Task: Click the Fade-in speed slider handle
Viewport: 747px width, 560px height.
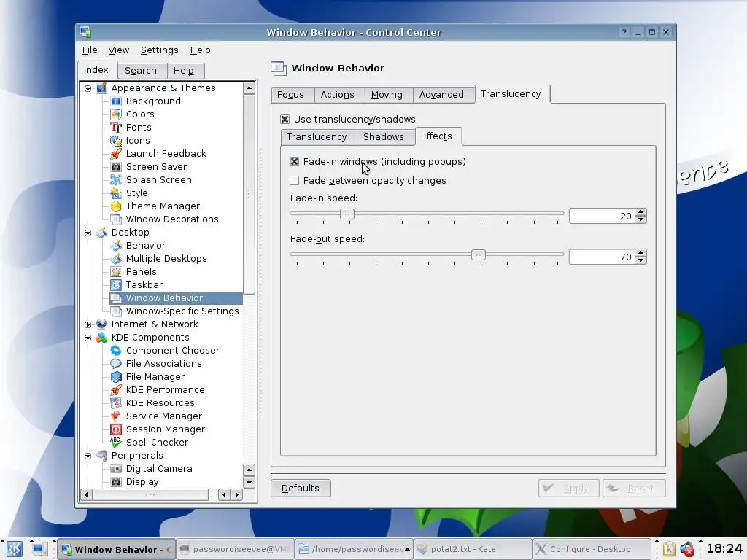Action: [347, 214]
